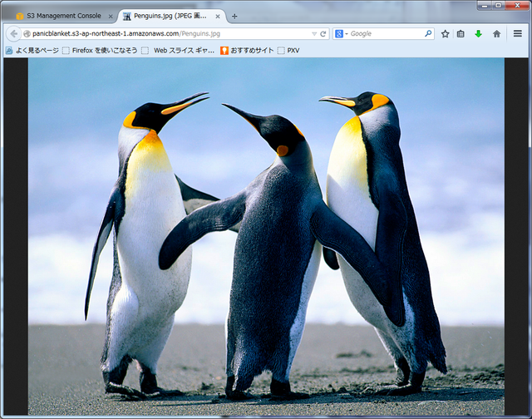Show bookmarks list icon

click(461, 33)
